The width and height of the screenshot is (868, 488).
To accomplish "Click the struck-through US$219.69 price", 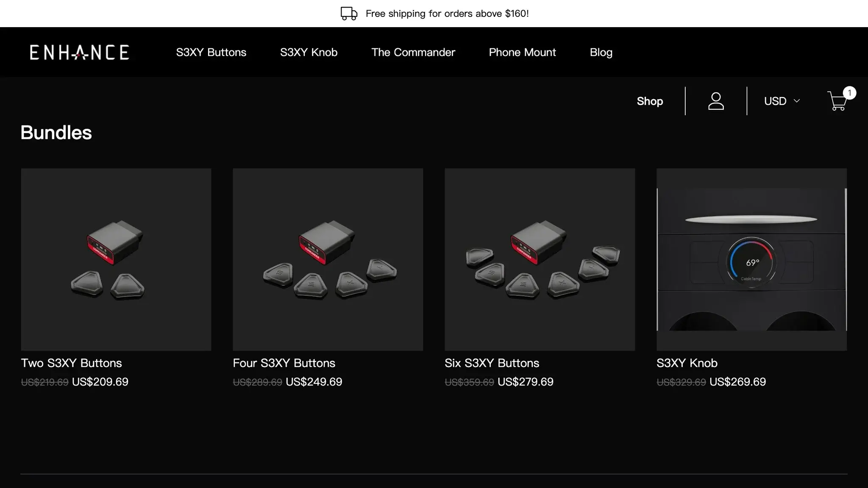I will (45, 383).
